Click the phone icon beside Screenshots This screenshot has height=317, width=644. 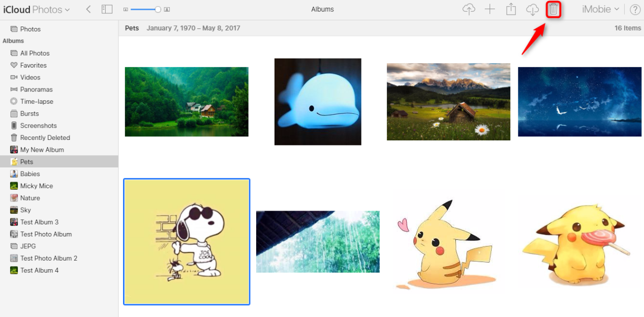[x=14, y=125]
